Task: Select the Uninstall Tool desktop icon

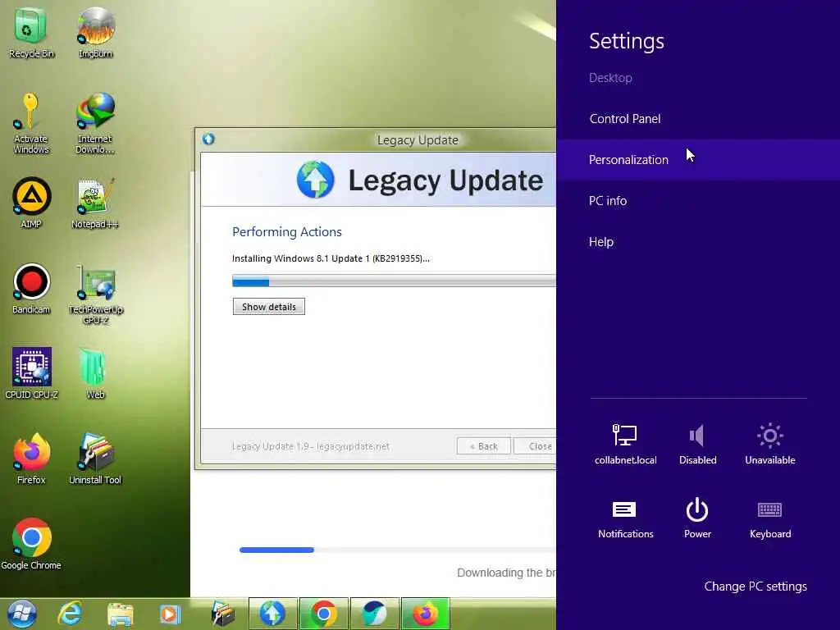Action: tap(95, 459)
